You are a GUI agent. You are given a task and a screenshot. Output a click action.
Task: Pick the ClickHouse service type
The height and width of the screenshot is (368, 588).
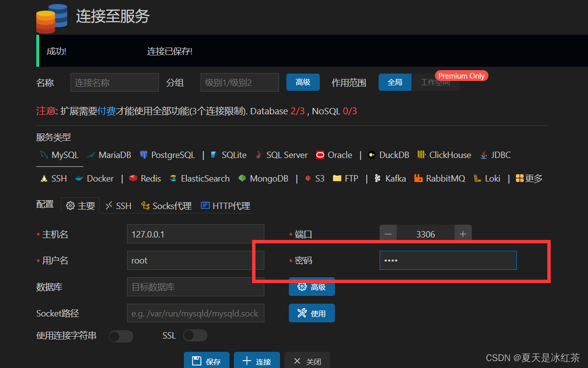tap(444, 155)
